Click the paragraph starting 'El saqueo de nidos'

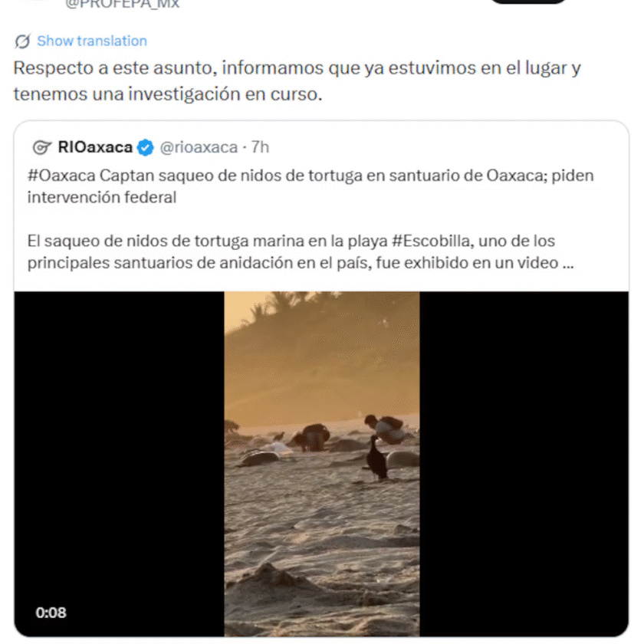point(301,251)
